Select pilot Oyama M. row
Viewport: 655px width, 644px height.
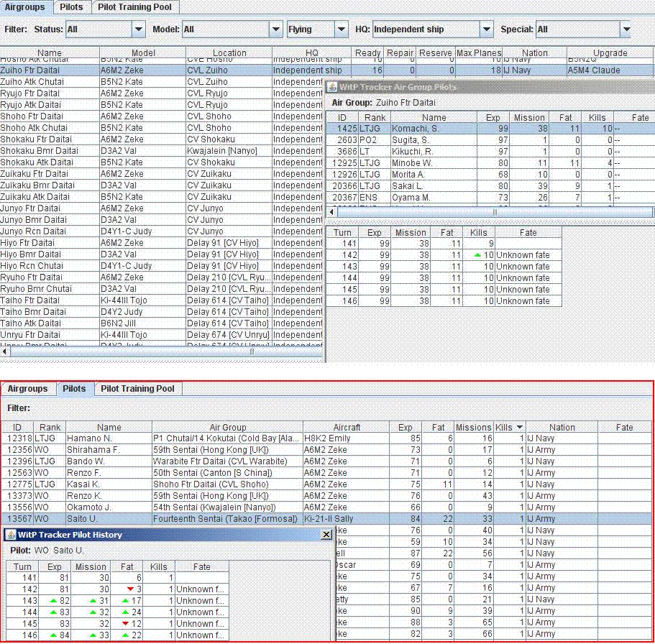pyautogui.click(x=490, y=198)
